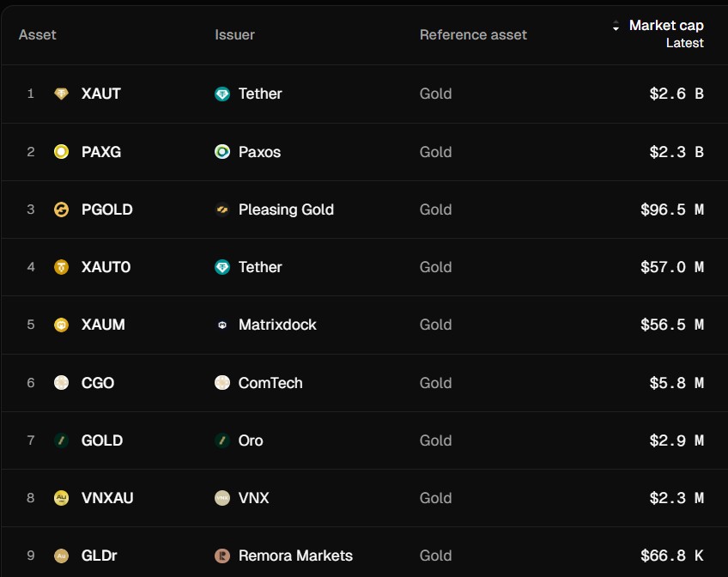
Task: Click the PGOLD asset icon
Action: coord(61,210)
